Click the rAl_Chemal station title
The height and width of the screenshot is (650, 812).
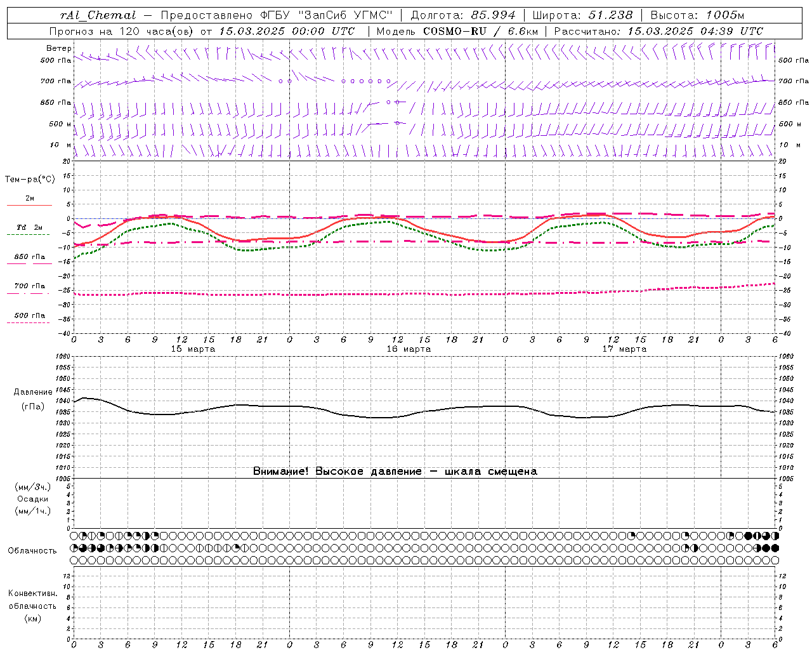pyautogui.click(x=98, y=15)
